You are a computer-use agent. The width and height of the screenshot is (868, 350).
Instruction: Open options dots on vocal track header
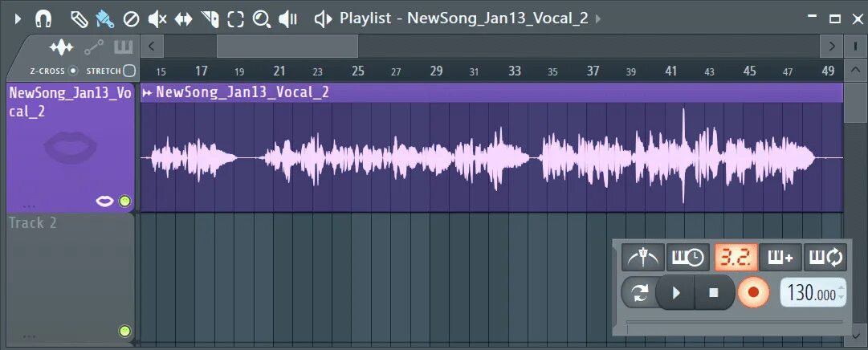point(30,206)
